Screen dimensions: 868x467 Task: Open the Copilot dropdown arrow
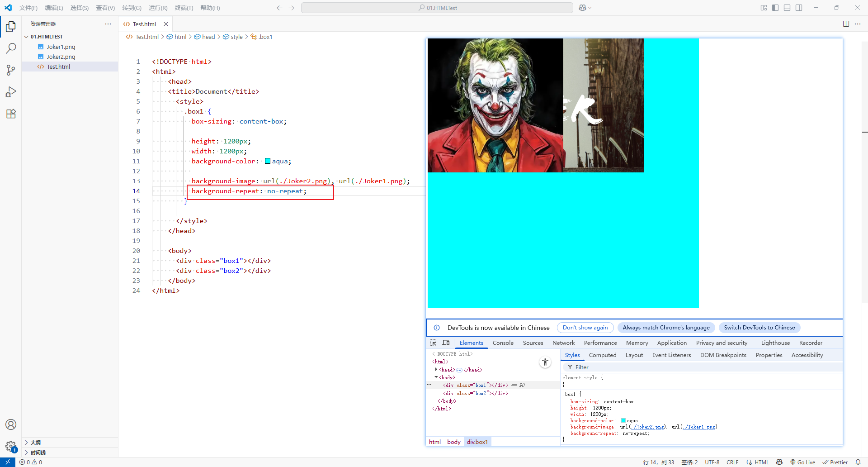[x=590, y=8]
